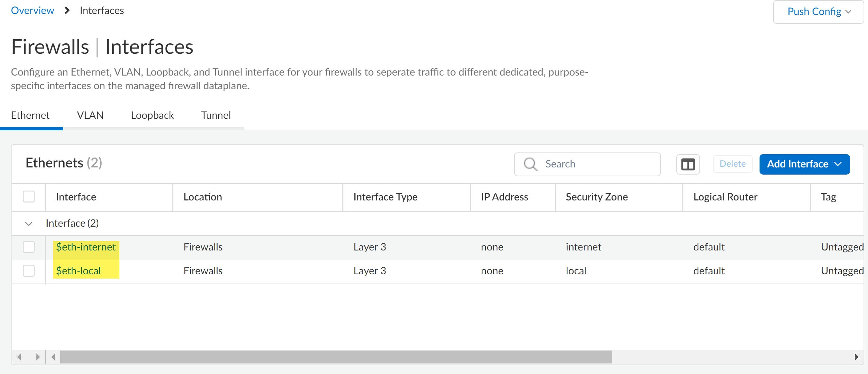Click the scrollbar left arrow next to thumb
Image resolution: width=868 pixels, height=374 pixels.
point(53,357)
